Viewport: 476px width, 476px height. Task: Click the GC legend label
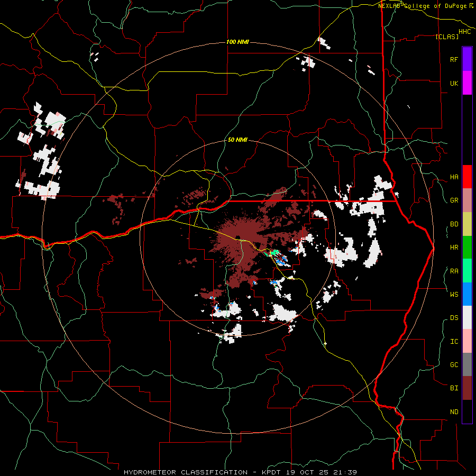(454, 365)
